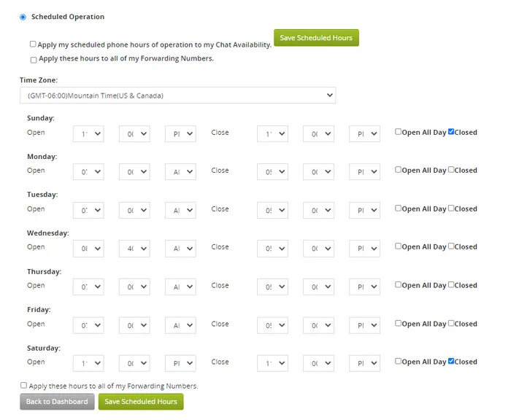The width and height of the screenshot is (511, 420).
Task: Open Saturday's opening hour dropdown
Action: (x=88, y=363)
